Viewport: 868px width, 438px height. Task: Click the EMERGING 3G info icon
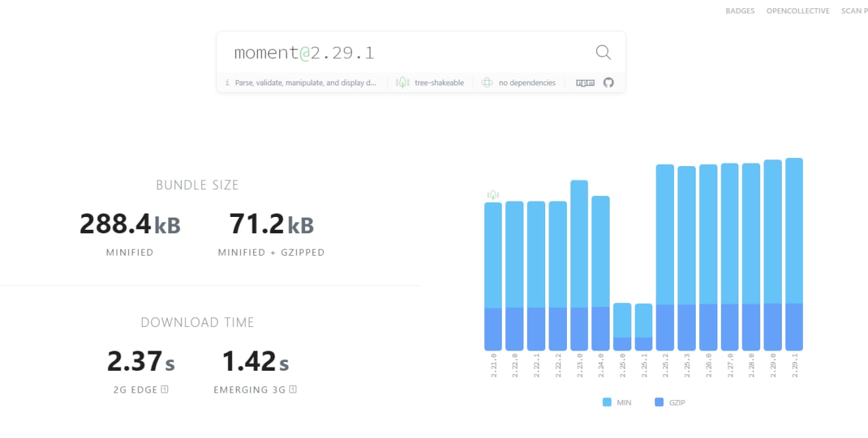[293, 389]
